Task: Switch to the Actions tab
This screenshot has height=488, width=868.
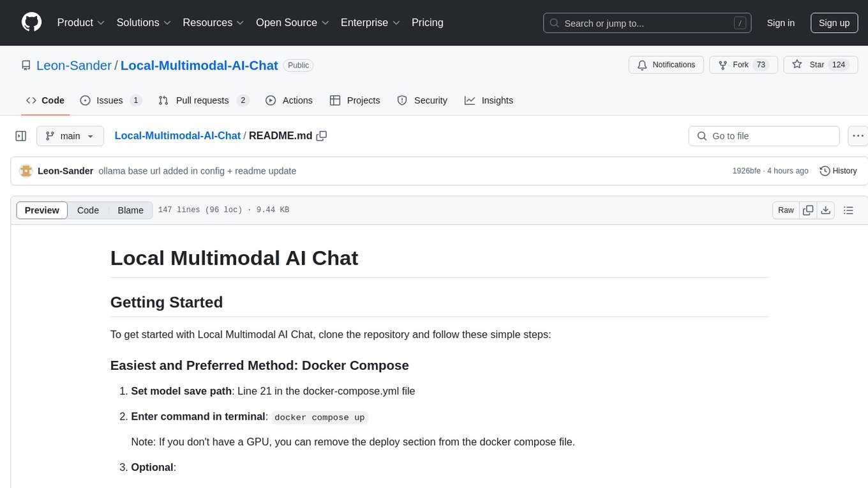Action: pyautogui.click(x=289, y=100)
